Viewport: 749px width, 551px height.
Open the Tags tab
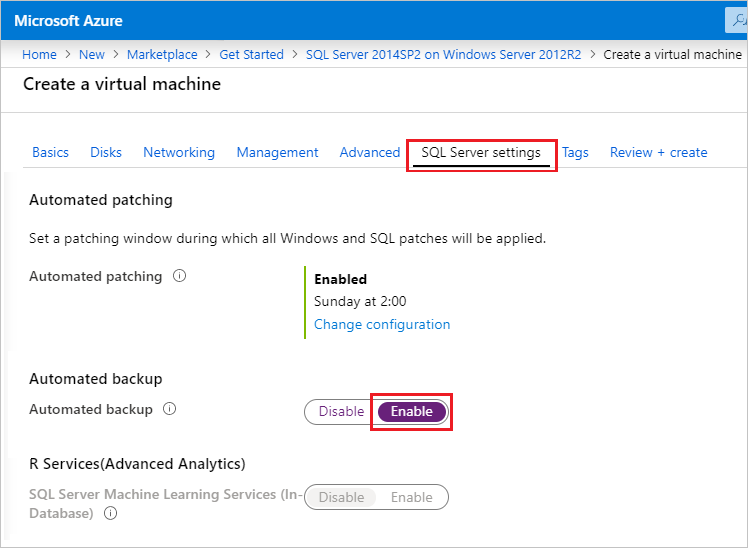click(x=575, y=152)
